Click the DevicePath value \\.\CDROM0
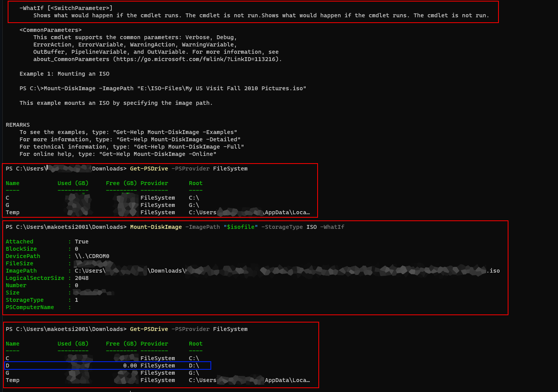The height and width of the screenshot is (392, 558). [x=92, y=256]
